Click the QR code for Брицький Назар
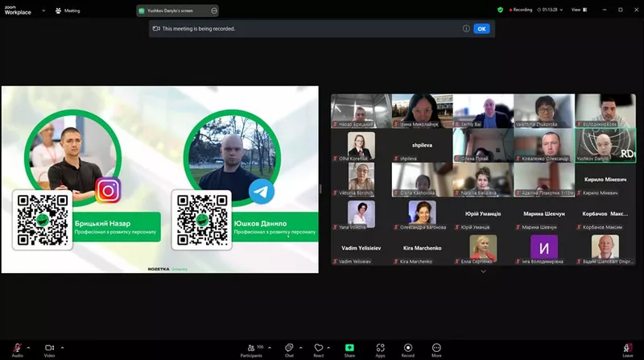The height and width of the screenshot is (360, 644). pos(43,220)
